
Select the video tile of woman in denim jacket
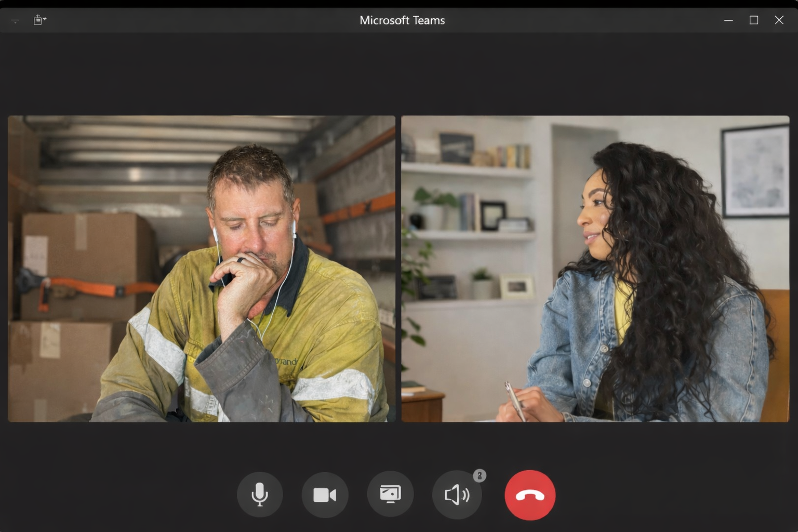[595, 269]
